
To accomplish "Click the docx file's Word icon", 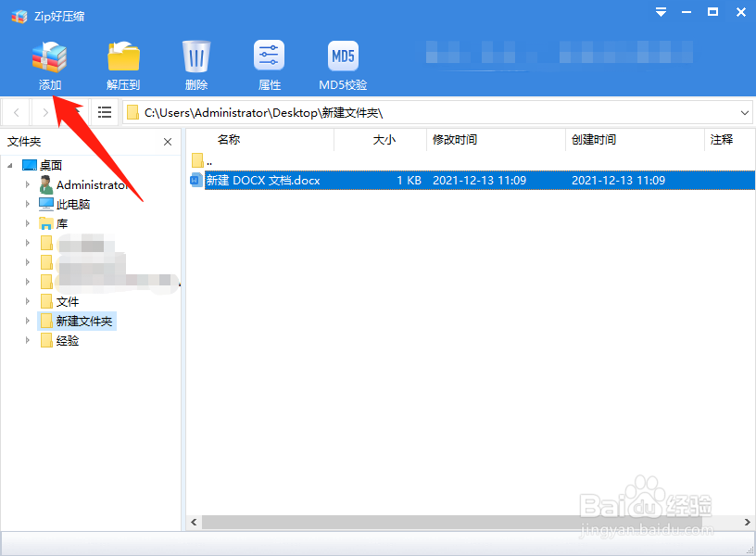I will coord(196,181).
